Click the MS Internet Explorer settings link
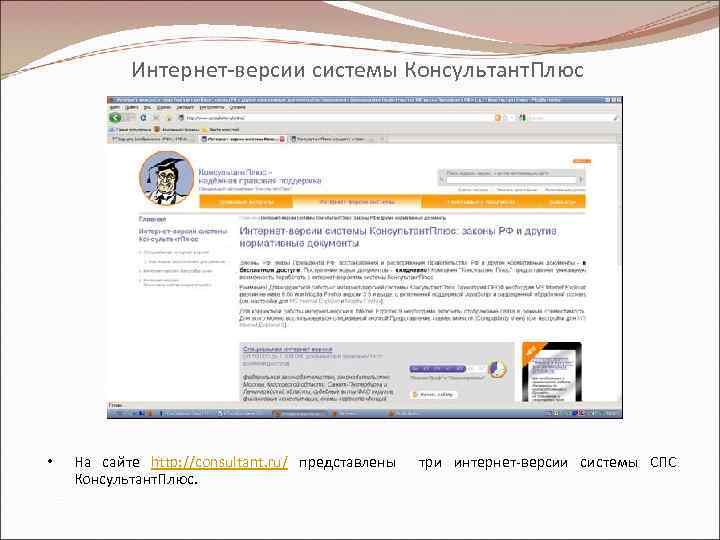Image resolution: width=720 pixels, height=540 pixels. point(315,301)
